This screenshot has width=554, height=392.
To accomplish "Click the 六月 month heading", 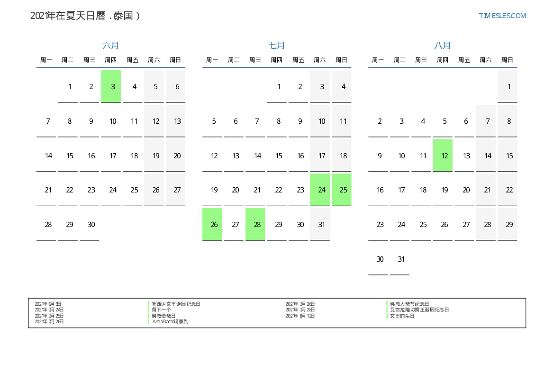I will click(x=111, y=46).
